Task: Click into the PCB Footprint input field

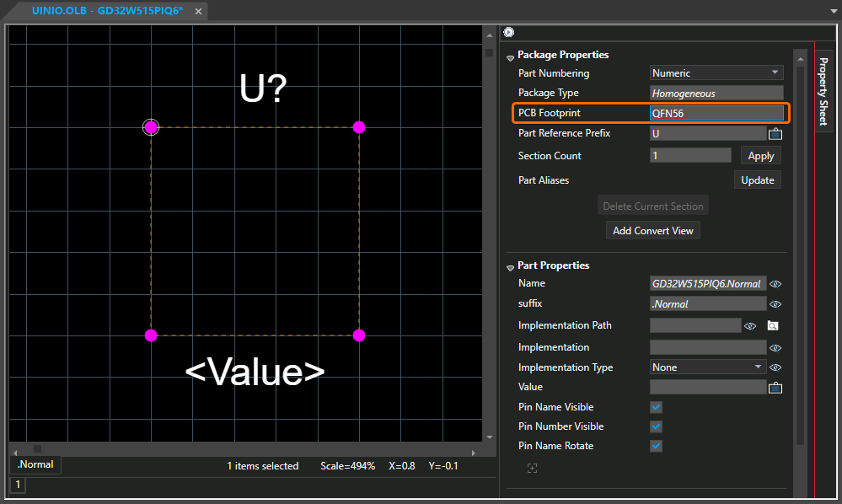Action: point(716,113)
